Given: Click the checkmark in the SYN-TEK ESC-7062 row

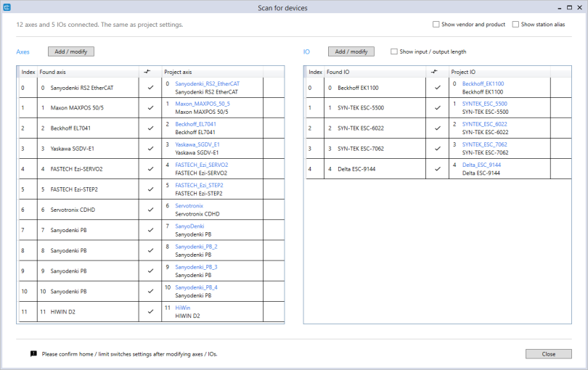Looking at the screenshot, I should tap(437, 149).
